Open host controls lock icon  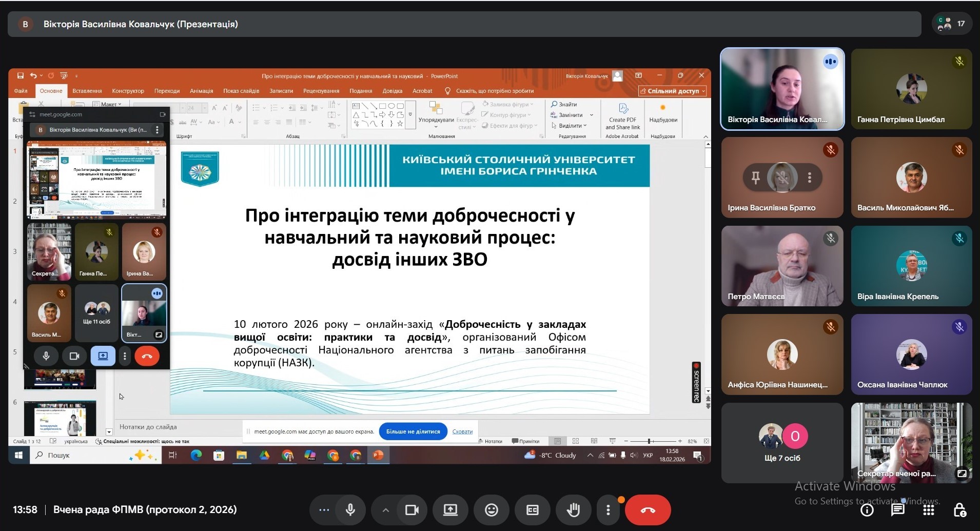pos(959,510)
